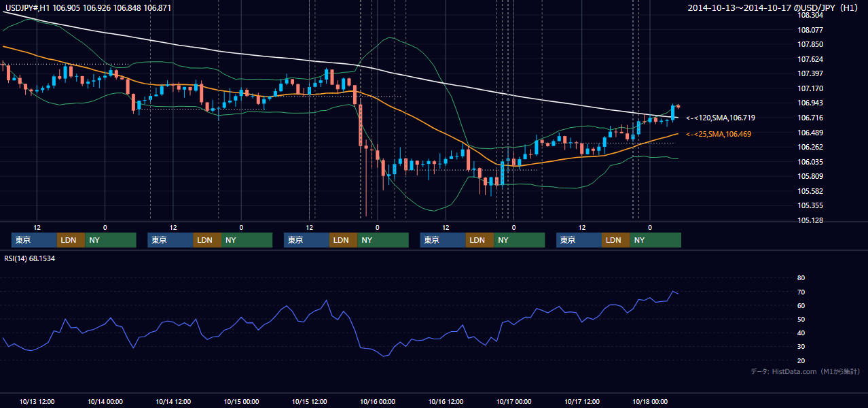The height and width of the screenshot is (408, 868).
Task: Click RSI axis level 20
Action: coord(801,360)
